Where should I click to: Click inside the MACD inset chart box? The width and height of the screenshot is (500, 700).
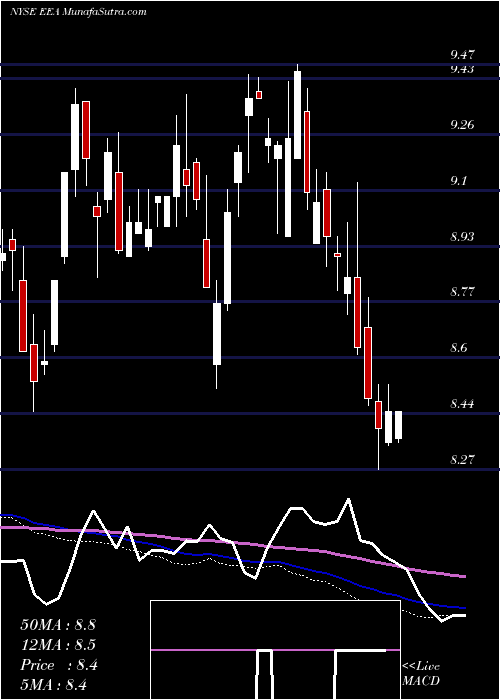click(275, 650)
